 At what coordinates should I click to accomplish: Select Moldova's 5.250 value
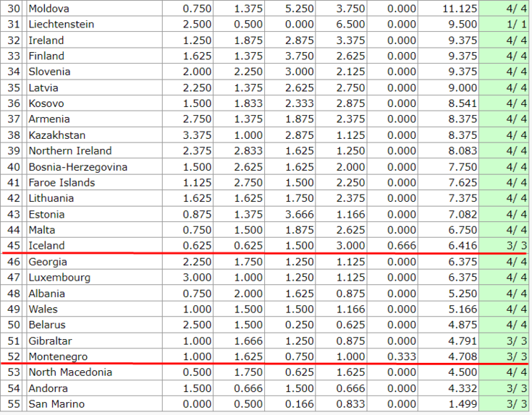pos(300,9)
